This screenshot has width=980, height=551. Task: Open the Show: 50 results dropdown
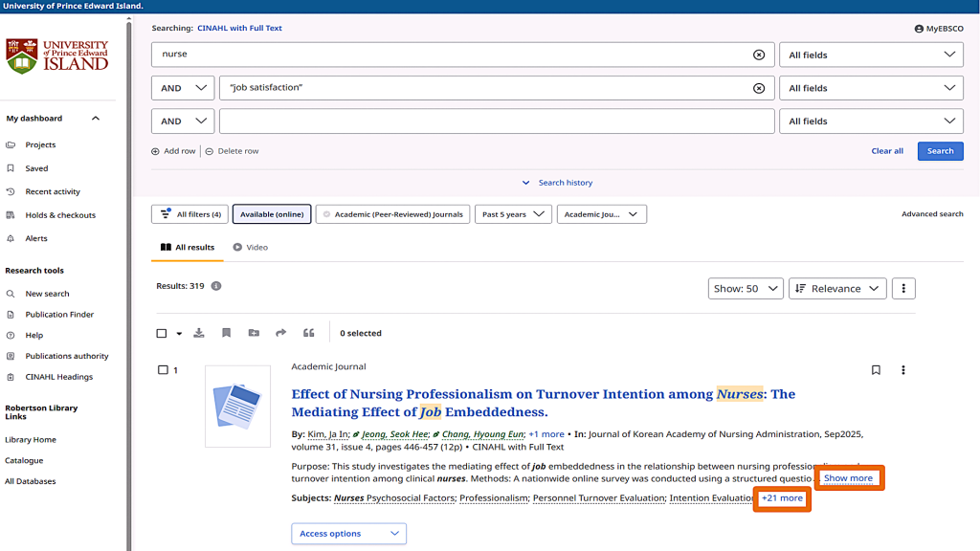(x=746, y=289)
